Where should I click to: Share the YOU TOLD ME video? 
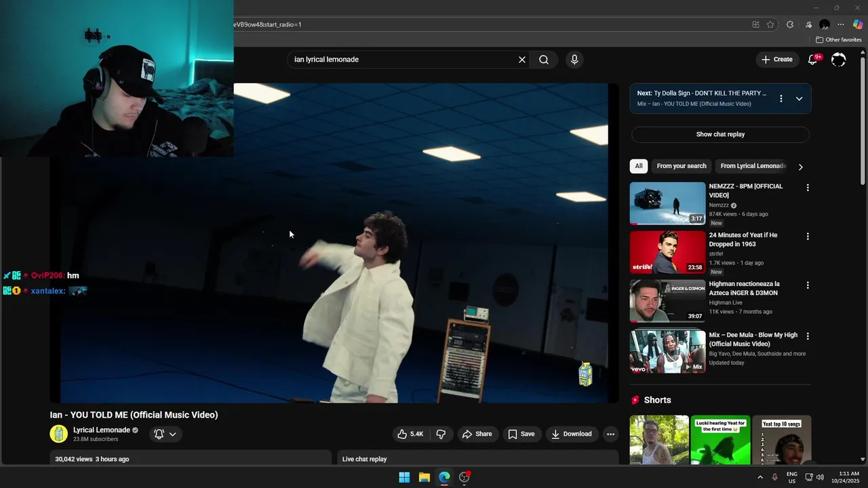tap(477, 434)
